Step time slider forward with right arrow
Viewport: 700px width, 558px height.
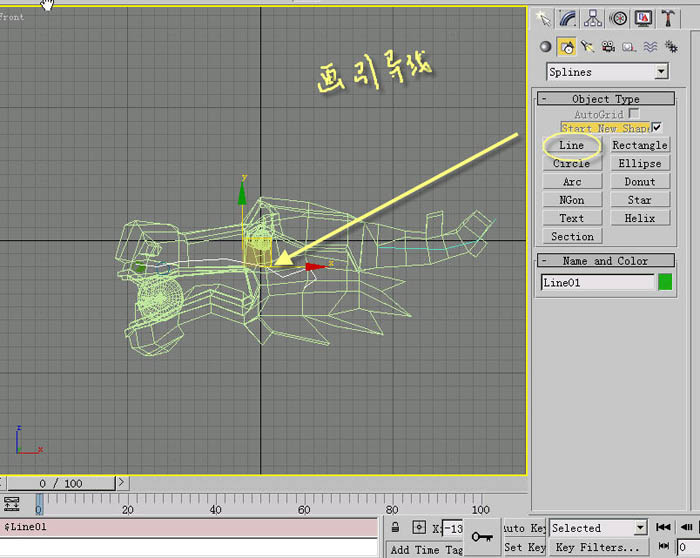(121, 483)
